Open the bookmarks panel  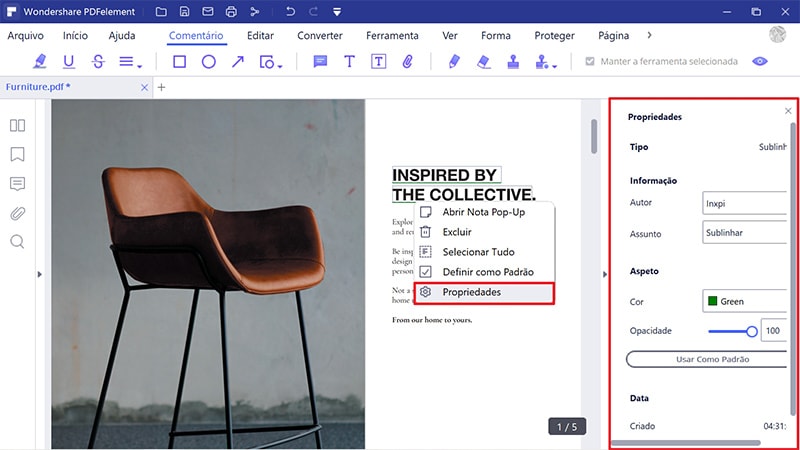(x=17, y=154)
